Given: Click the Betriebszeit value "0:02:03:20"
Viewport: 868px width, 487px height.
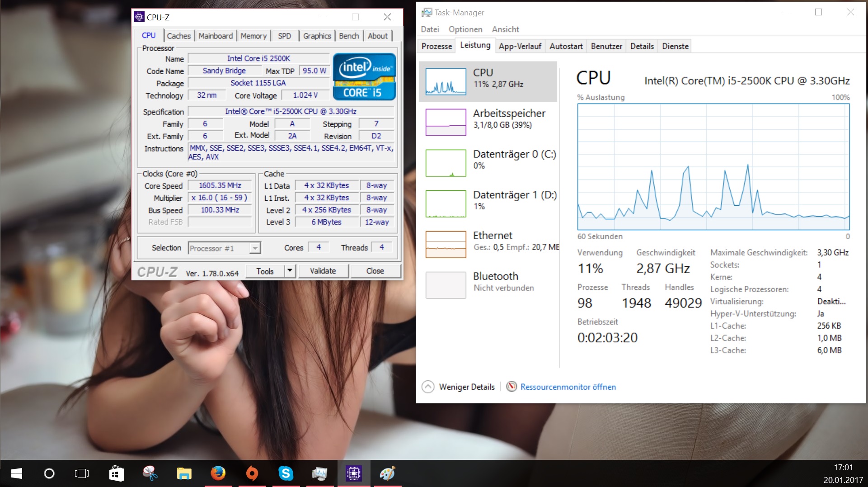Looking at the screenshot, I should tap(607, 338).
